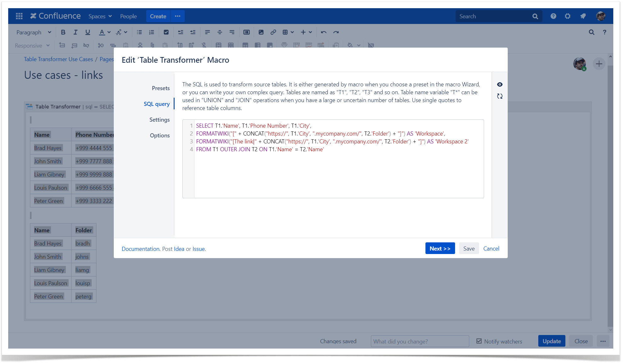
Task: Click the Create button
Action: click(x=158, y=16)
